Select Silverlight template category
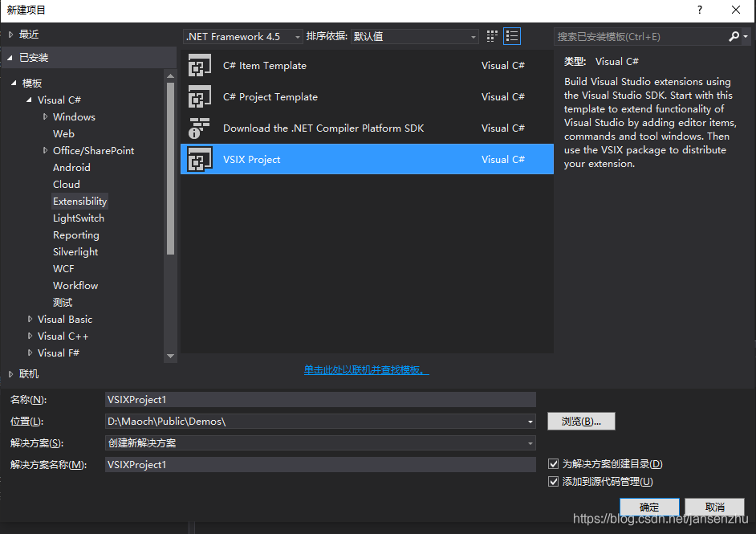The width and height of the screenshot is (756, 534). pyautogui.click(x=75, y=252)
